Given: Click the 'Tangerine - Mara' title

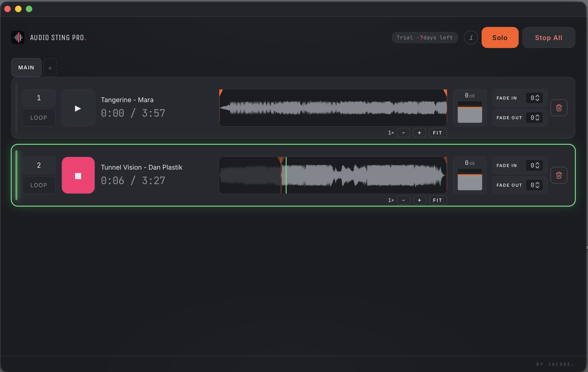Looking at the screenshot, I should point(127,100).
